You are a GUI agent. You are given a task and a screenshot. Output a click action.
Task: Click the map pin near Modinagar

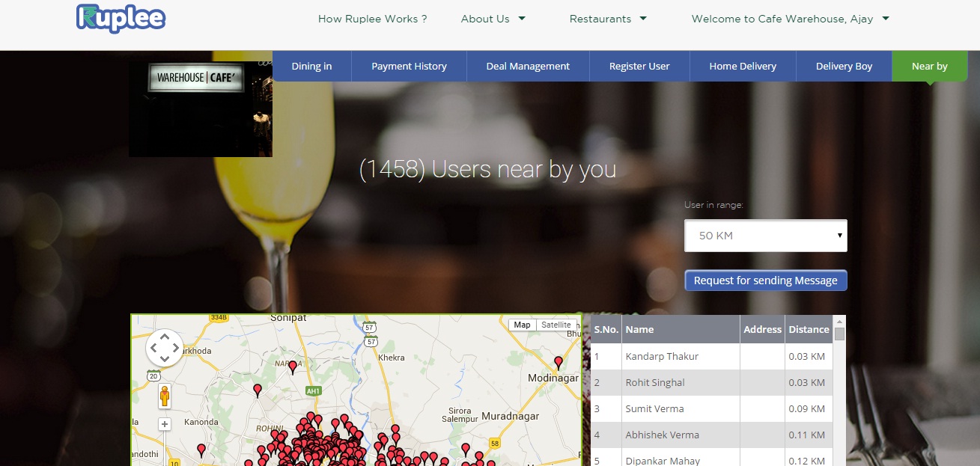coord(558,363)
